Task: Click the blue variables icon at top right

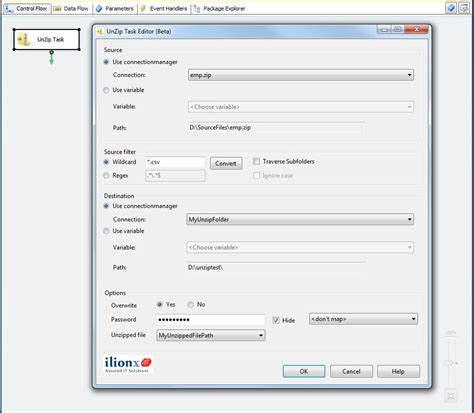Action: (x=451, y=8)
